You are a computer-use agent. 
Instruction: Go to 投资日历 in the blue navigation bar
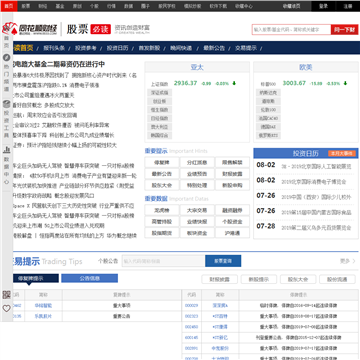pyautogui.click(x=117, y=48)
